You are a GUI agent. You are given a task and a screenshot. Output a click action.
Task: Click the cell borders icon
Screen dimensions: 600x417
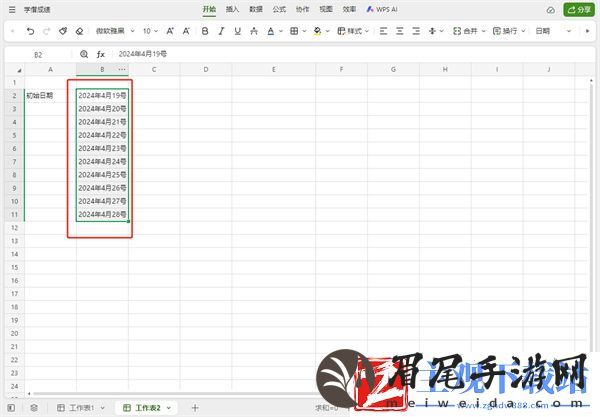(294, 31)
